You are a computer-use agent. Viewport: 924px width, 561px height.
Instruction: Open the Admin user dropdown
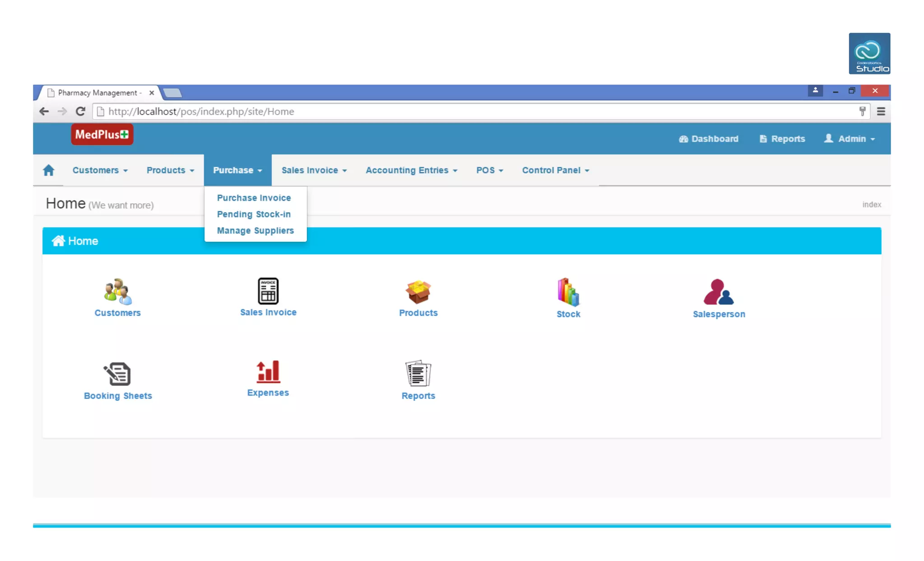(x=850, y=139)
